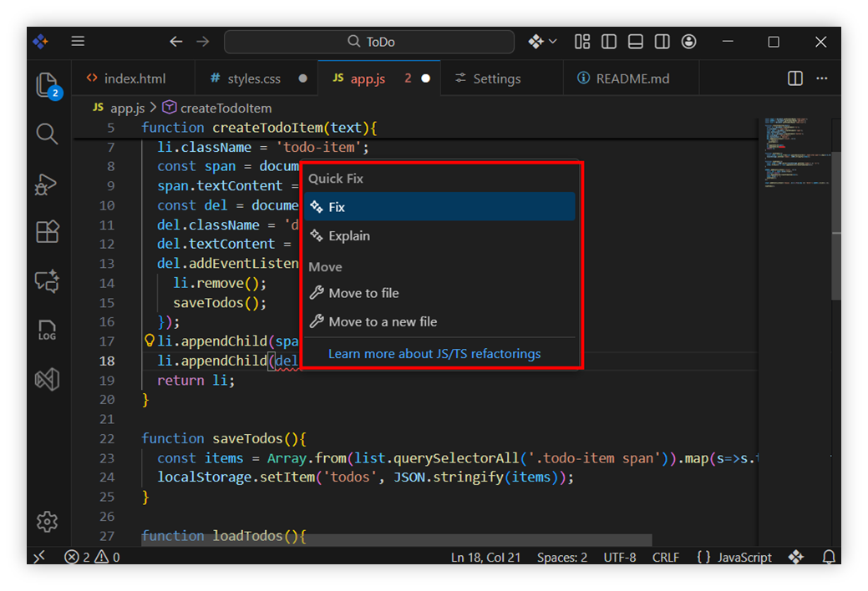868x591 pixels.
Task: Open the hamburger application menu
Action: [78, 42]
